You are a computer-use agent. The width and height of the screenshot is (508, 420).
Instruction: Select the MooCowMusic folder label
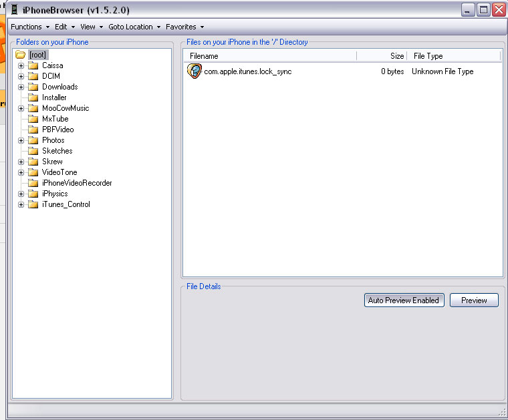(66, 108)
